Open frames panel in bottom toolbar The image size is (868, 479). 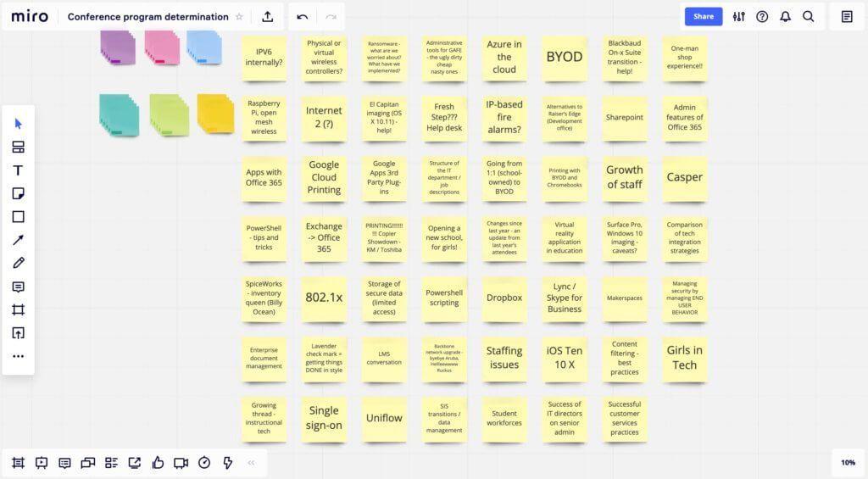pyautogui.click(x=19, y=463)
